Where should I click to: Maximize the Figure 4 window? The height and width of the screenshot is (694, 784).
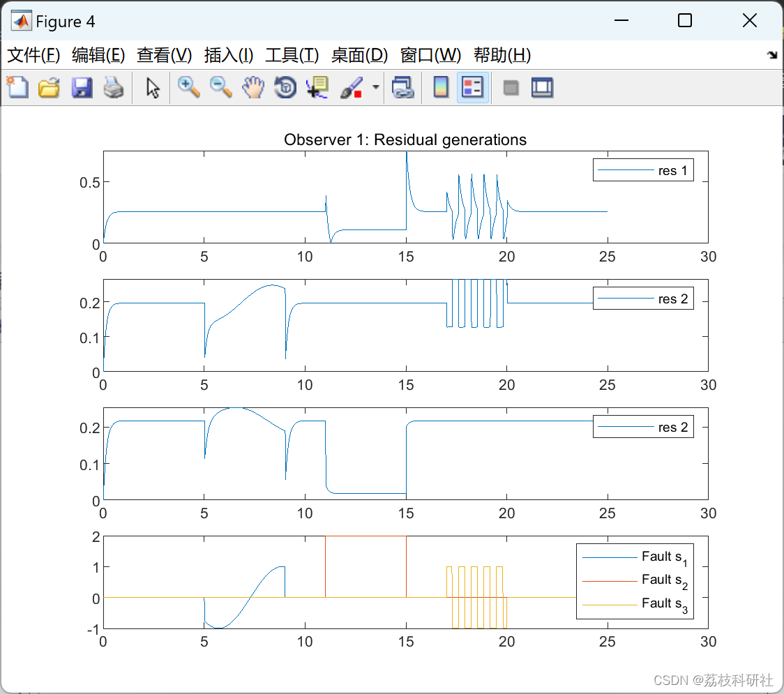click(x=684, y=20)
